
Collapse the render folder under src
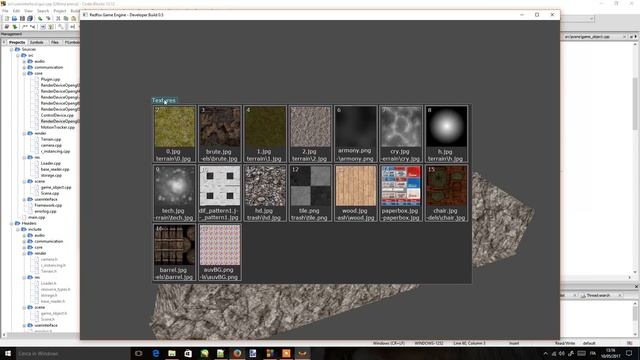[x=24, y=133]
